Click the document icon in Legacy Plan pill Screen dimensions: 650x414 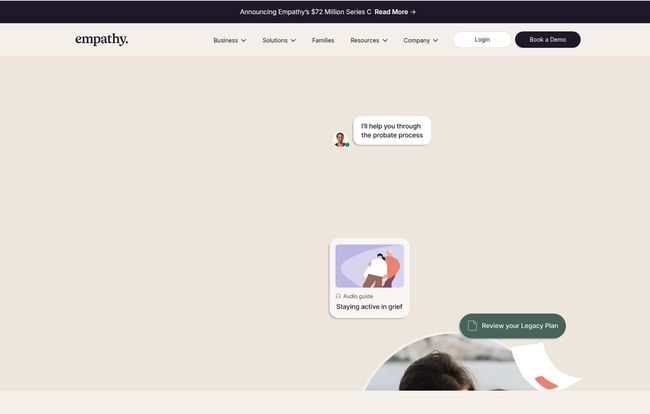pos(472,326)
